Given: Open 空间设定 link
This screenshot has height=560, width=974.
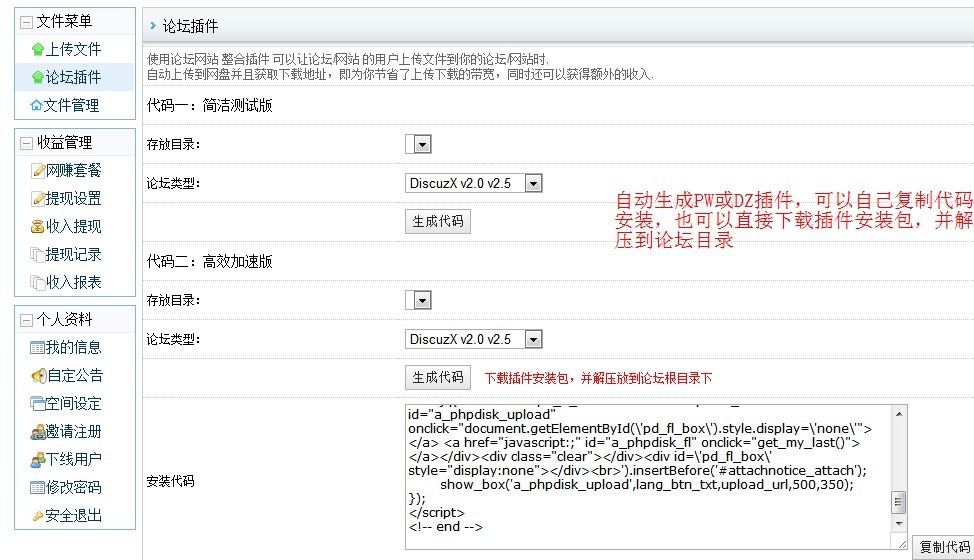Looking at the screenshot, I should coord(73,404).
